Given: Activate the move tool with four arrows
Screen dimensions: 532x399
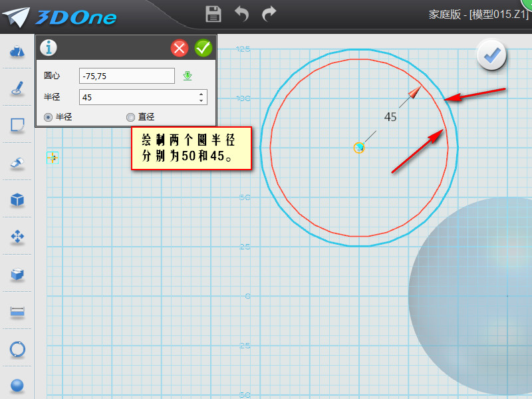Looking at the screenshot, I should pos(17,237).
